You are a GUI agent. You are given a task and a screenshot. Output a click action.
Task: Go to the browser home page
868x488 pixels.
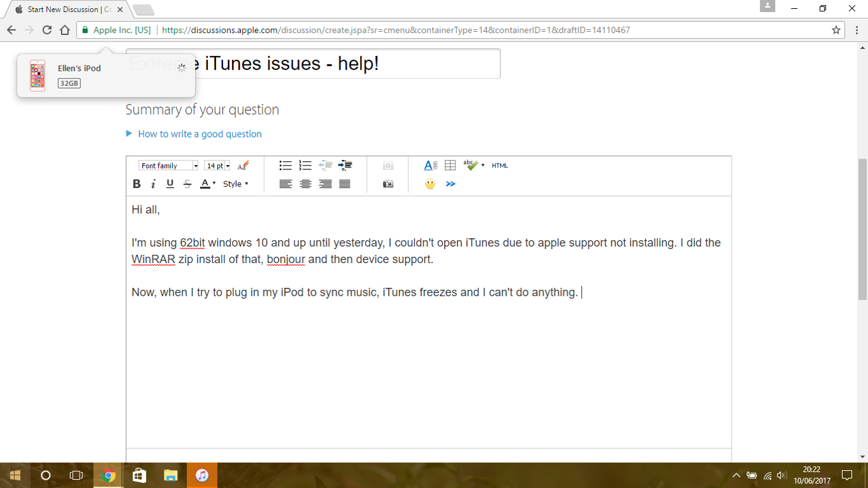64,30
